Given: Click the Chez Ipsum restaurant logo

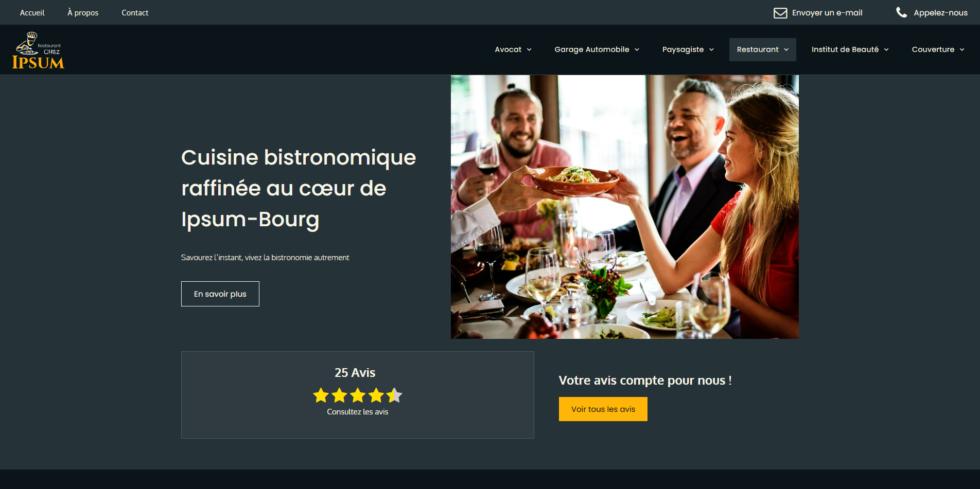Looking at the screenshot, I should (38, 50).
